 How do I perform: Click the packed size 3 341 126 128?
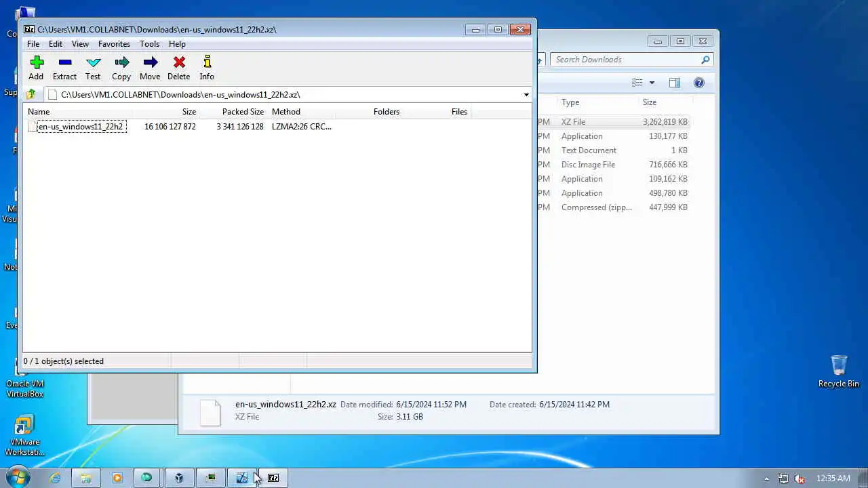tap(240, 127)
